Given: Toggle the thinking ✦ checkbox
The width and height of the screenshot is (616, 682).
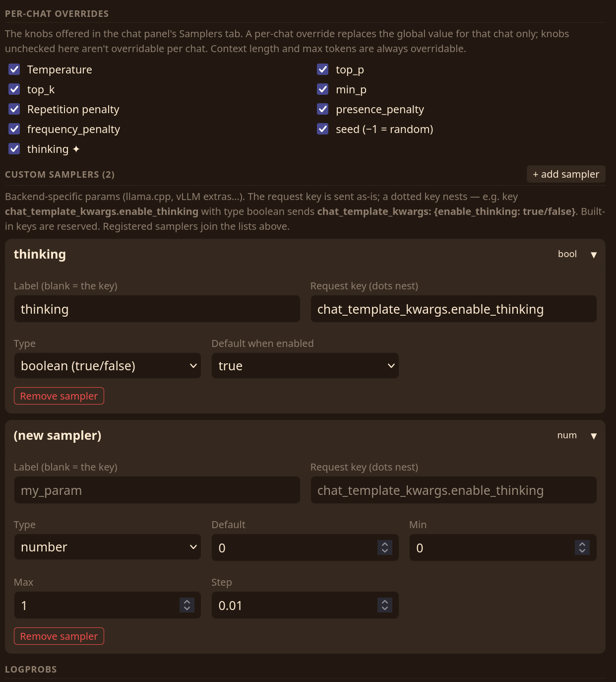Looking at the screenshot, I should (14, 148).
